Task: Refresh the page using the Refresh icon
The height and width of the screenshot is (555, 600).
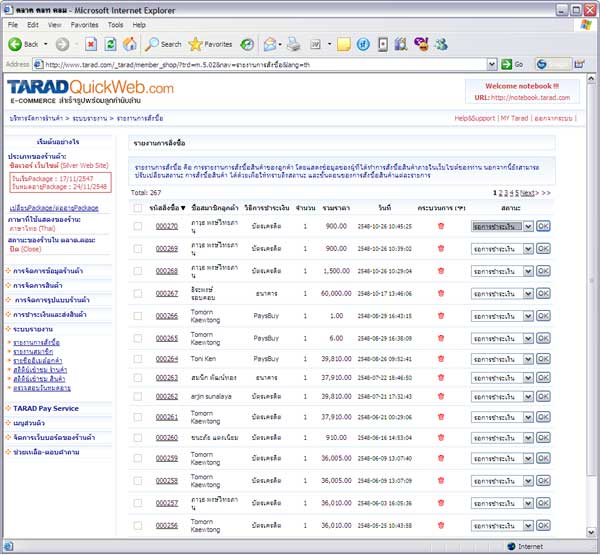Action: click(x=110, y=44)
